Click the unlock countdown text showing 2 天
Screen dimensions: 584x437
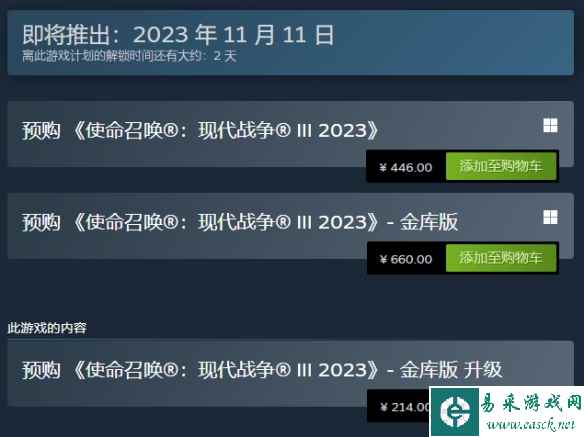pyautogui.click(x=129, y=56)
